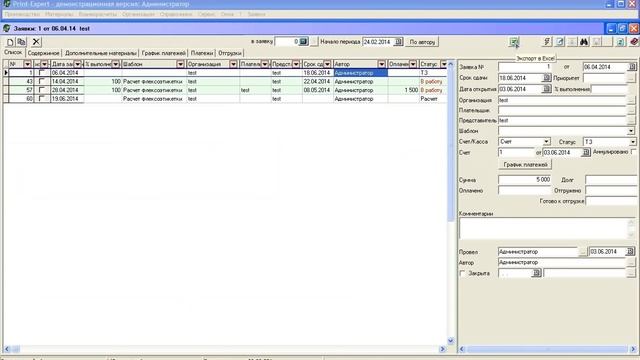Open calendar next to 'Заявка № от' date 06.04.2014
The image size is (640, 360).
[632, 67]
